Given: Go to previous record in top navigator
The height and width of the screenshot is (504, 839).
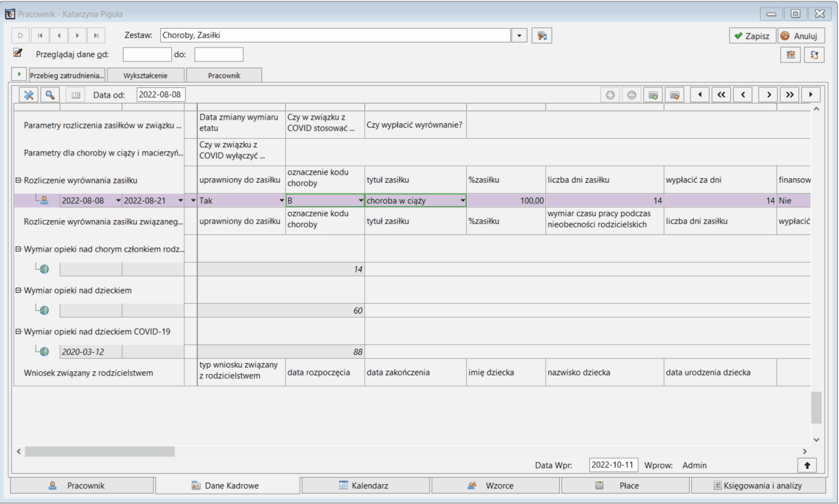Looking at the screenshot, I should point(58,36).
